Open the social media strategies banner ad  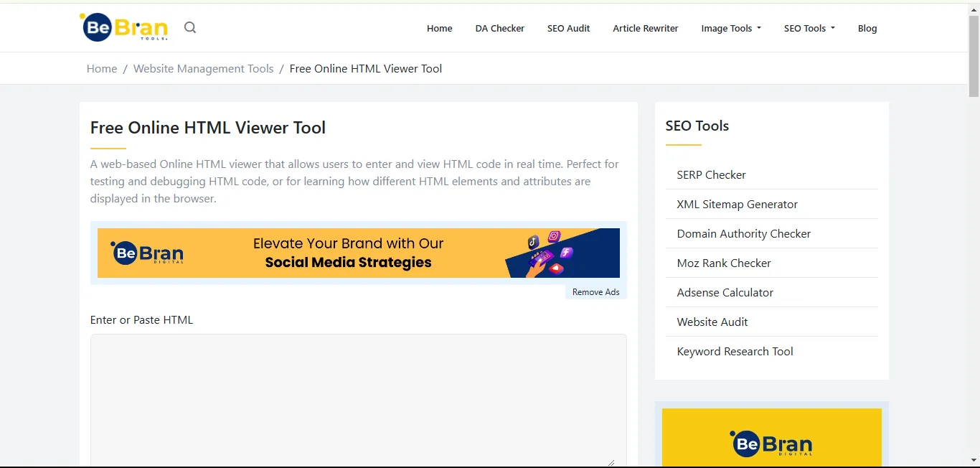pos(359,253)
